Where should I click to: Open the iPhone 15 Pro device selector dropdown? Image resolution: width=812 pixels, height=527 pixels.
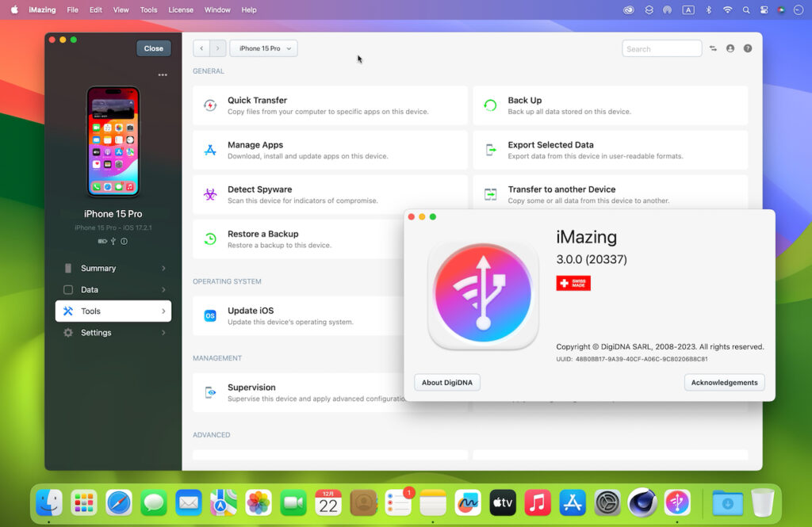point(262,48)
